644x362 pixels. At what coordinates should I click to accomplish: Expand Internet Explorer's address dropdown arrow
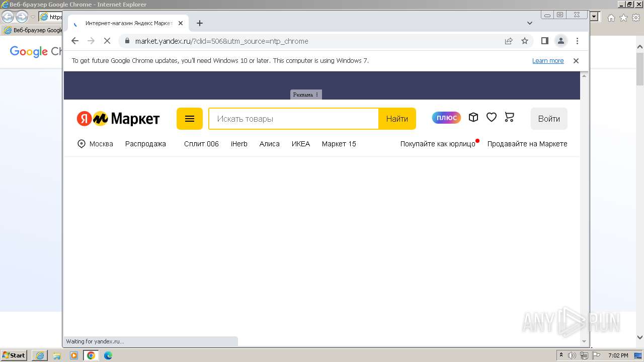coord(594,17)
